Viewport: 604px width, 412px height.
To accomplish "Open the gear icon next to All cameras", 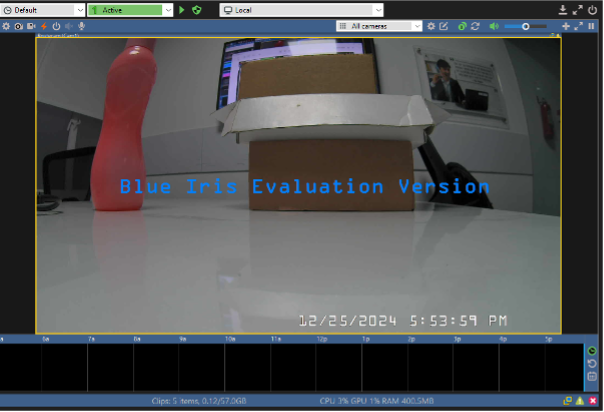I will tap(431, 26).
